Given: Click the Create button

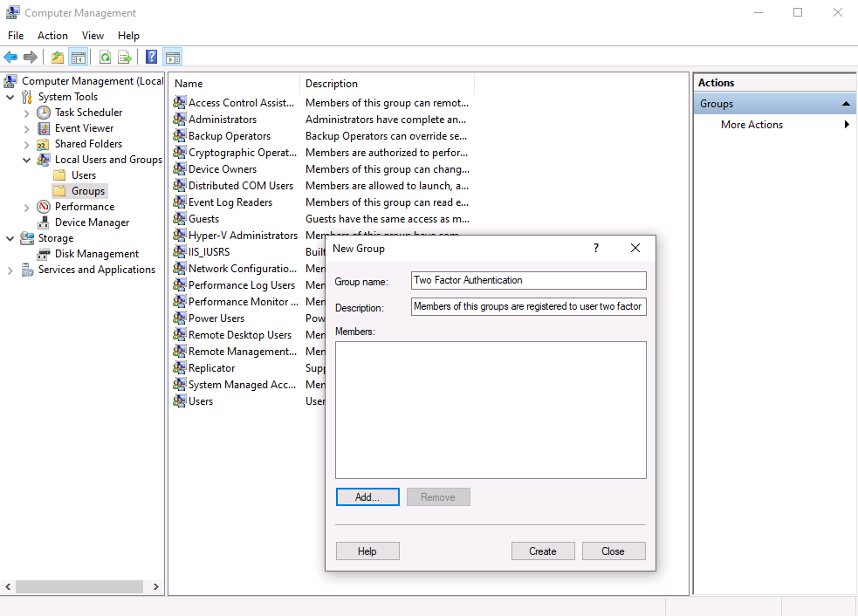Looking at the screenshot, I should (543, 551).
